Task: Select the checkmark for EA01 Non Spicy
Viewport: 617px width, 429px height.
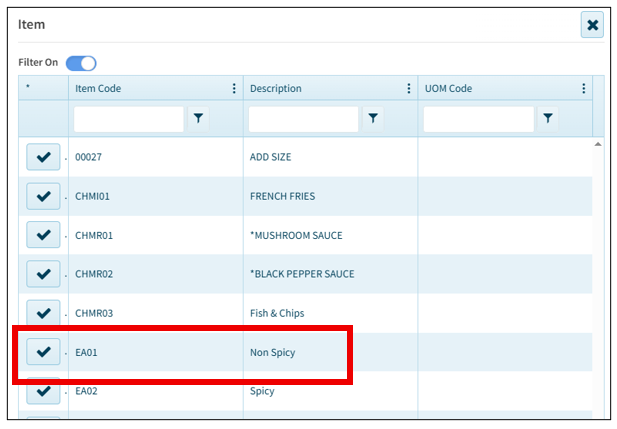Action: pos(43,353)
